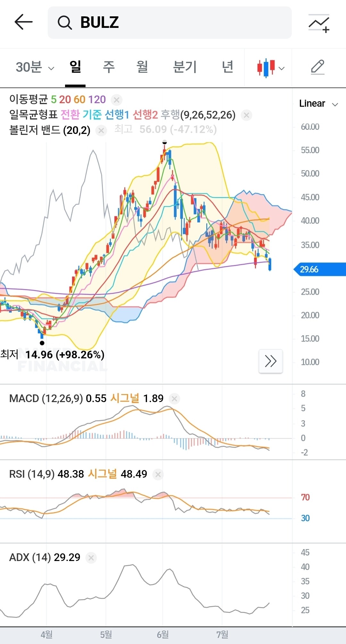Viewport: 346px width, 644px height.
Task: Remove the moving average indicator
Action: (117, 100)
